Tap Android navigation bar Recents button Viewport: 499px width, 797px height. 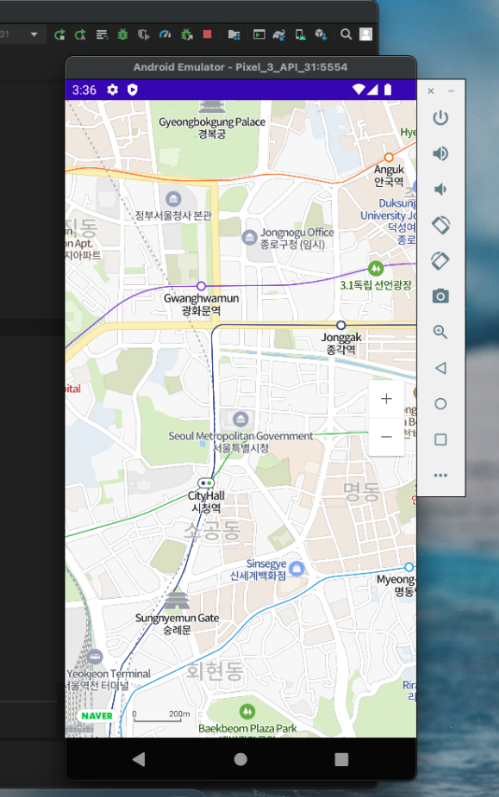tap(341, 759)
